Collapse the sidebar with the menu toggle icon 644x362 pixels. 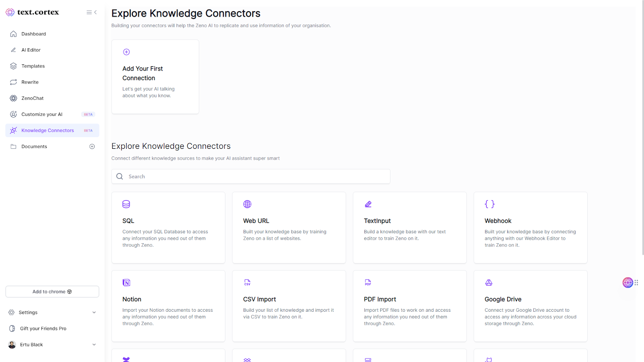[91, 12]
